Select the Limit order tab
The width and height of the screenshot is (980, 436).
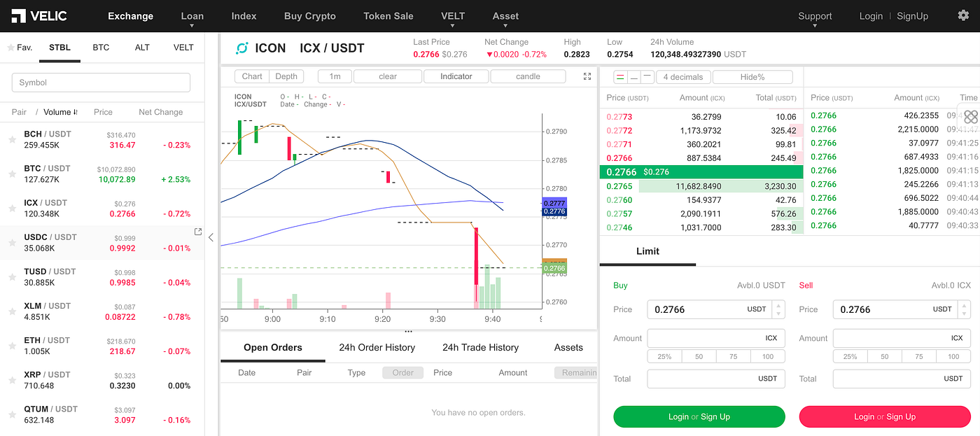click(x=647, y=251)
